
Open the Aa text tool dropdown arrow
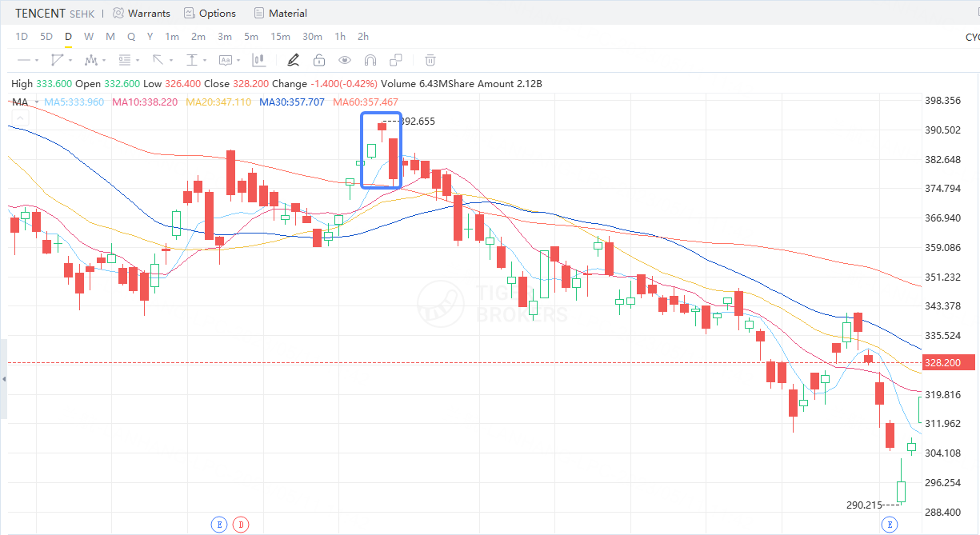[238, 60]
